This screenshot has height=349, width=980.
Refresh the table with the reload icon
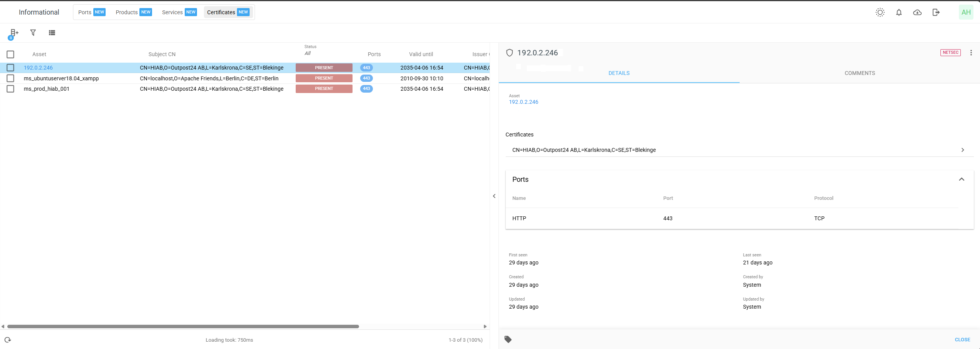click(8, 340)
